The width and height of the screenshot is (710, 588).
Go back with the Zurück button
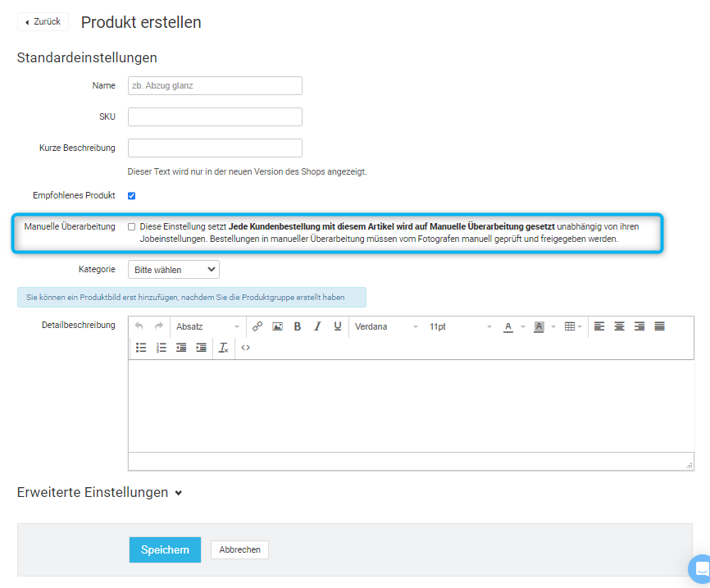(x=43, y=22)
